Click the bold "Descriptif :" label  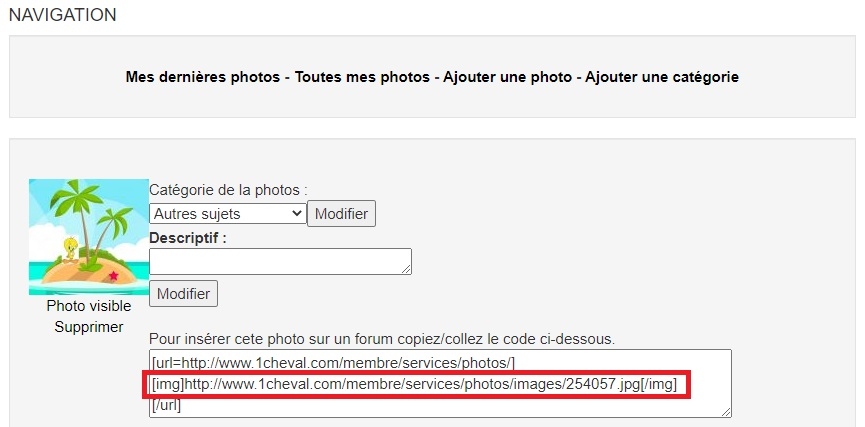coord(188,238)
